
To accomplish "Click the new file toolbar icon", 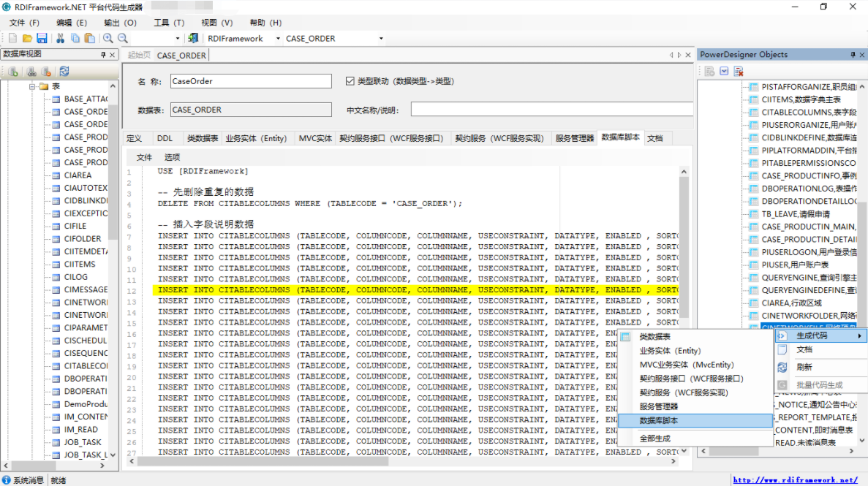I will tap(12, 39).
